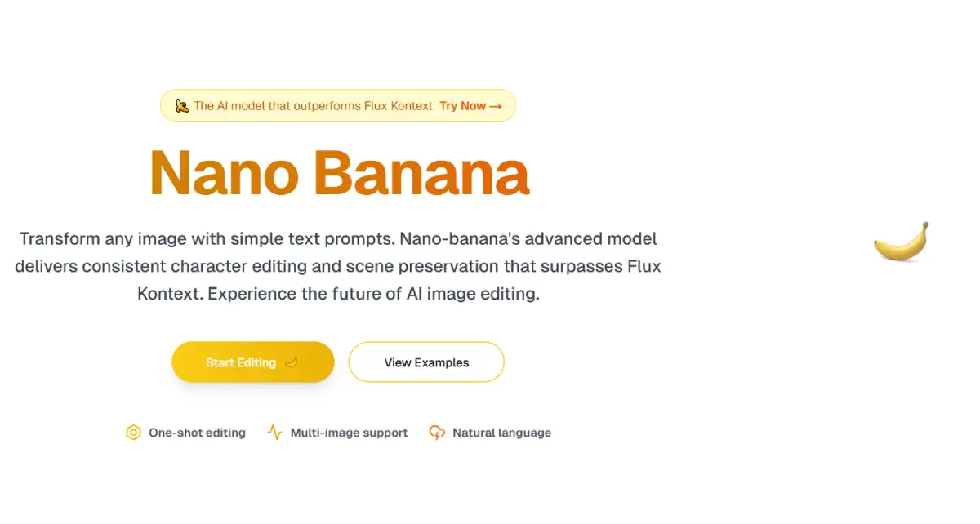Click the banner text about outperforming Flux Kontext

313,106
